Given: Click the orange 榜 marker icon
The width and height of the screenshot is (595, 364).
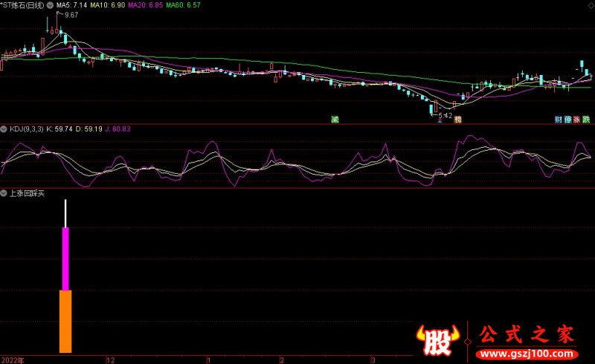Looking at the screenshot, I should pyautogui.click(x=457, y=119).
